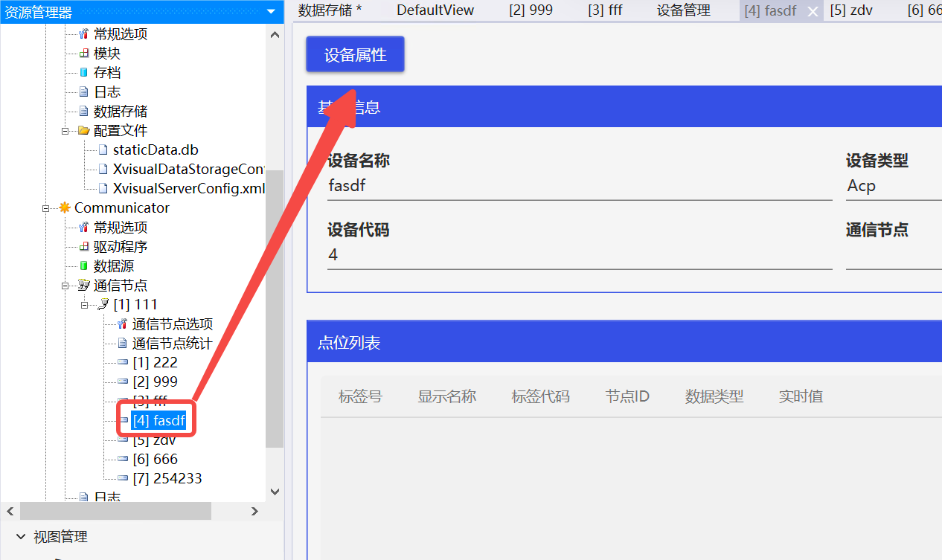Click the [6] 666 device icon

(x=123, y=460)
